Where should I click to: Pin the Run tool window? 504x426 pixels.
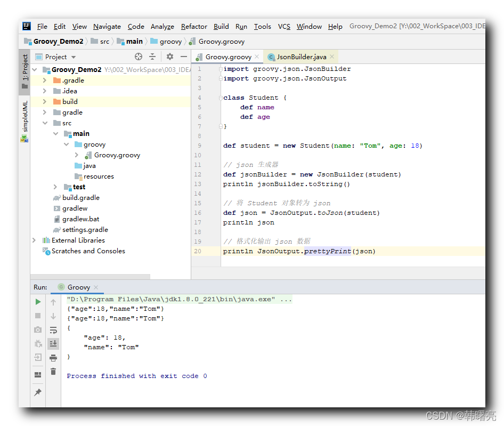pos(37,392)
